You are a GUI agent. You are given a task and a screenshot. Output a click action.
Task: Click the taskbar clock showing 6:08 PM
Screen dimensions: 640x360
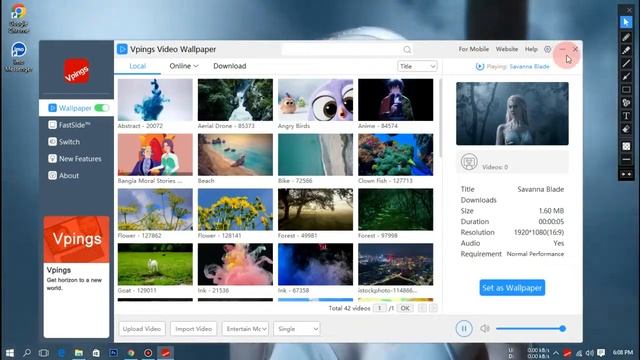click(623, 352)
